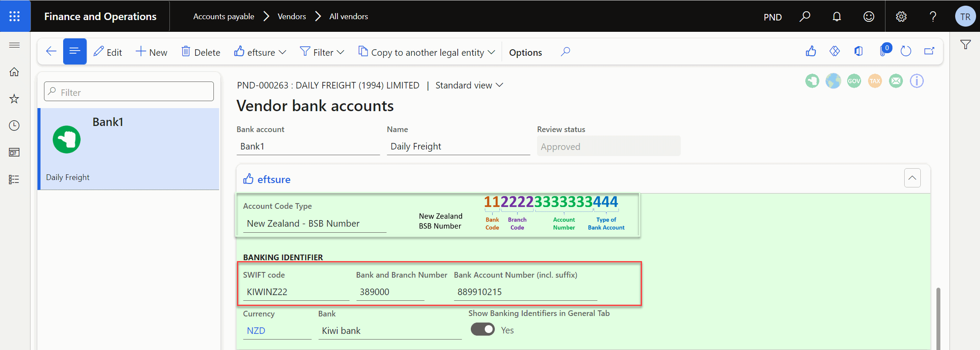Open the NZD currency link
The image size is (980, 350).
tap(256, 331)
